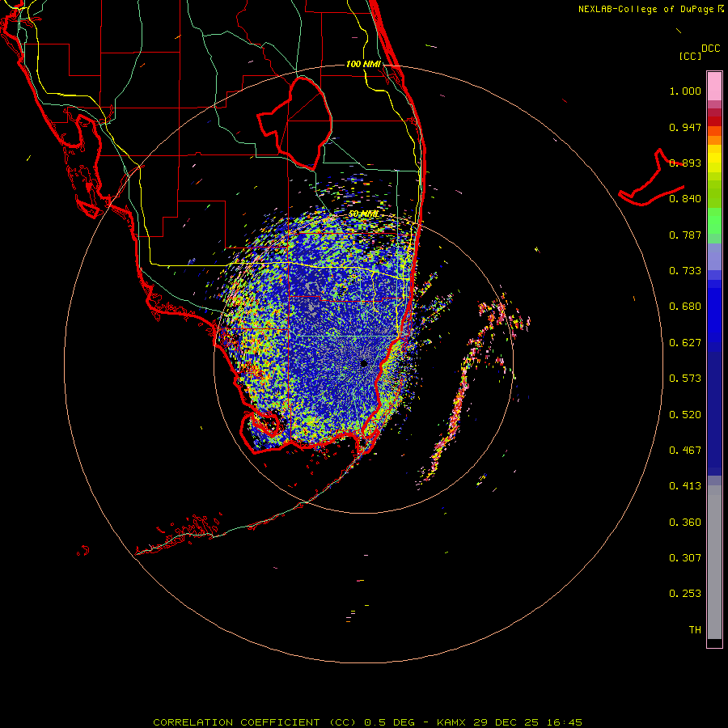Click the NEXLAB-College of DuPage credit text
The height and width of the screenshot is (728, 728).
[x=645, y=9]
